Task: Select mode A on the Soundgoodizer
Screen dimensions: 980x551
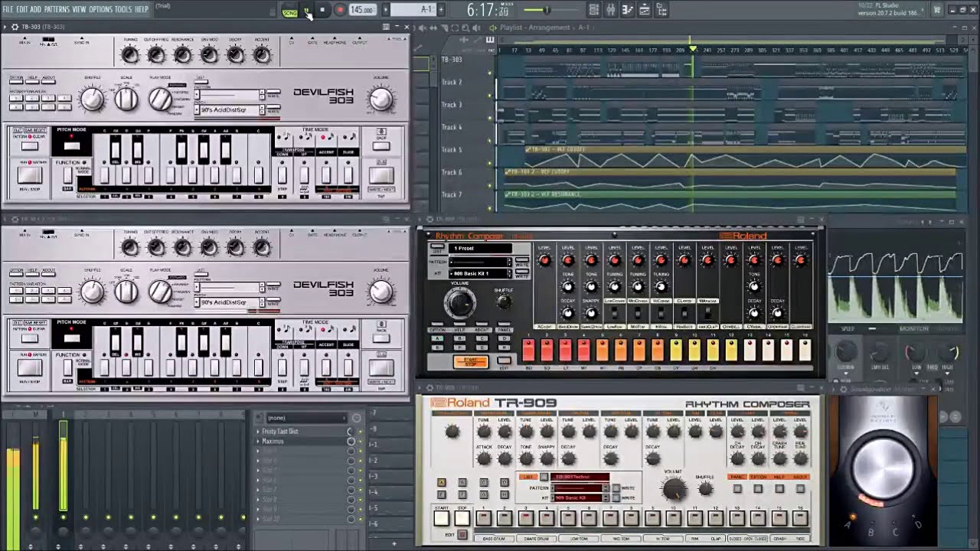Action: (848, 525)
